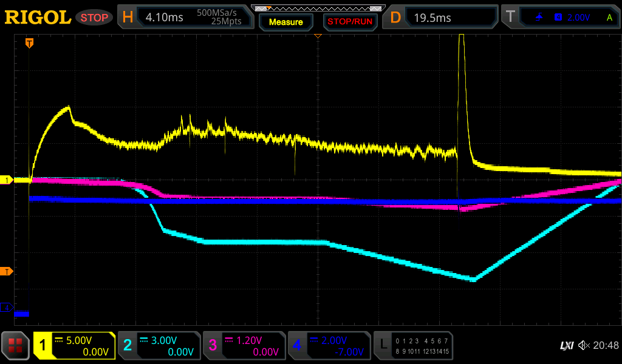The width and height of the screenshot is (622, 364).
Task: Click the red STOP status indicator
Action: (94, 18)
